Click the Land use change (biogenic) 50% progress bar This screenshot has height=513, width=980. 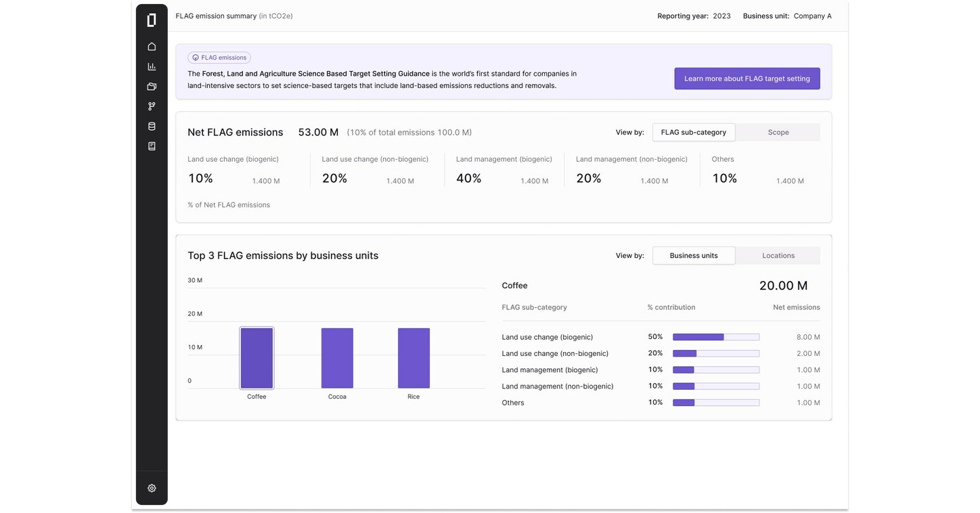(715, 337)
